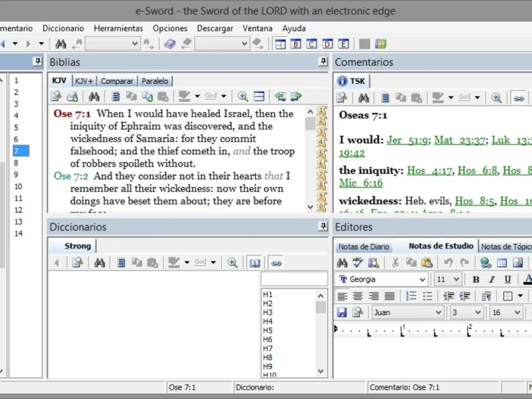Screen dimensions: 532x399
Task: Open the back navigation history dropdown arrow
Action: coord(15,44)
